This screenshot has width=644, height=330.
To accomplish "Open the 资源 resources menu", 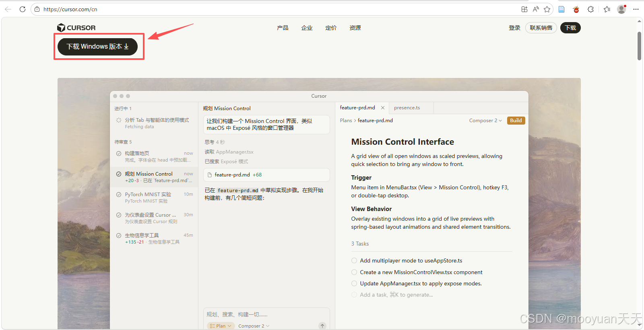I will click(x=355, y=28).
